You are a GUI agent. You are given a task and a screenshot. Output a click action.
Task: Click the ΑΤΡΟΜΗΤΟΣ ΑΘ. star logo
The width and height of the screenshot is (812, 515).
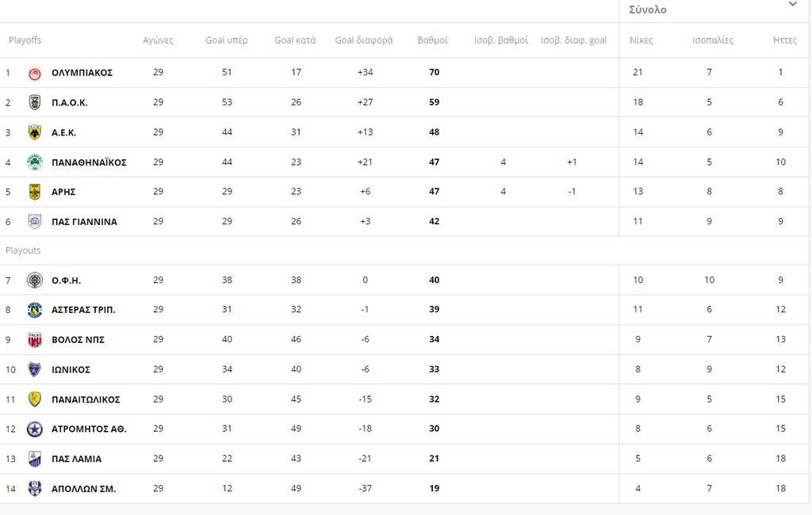pyautogui.click(x=35, y=429)
